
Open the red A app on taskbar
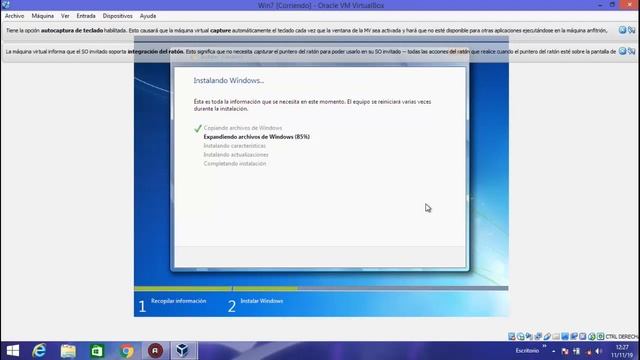click(155, 351)
